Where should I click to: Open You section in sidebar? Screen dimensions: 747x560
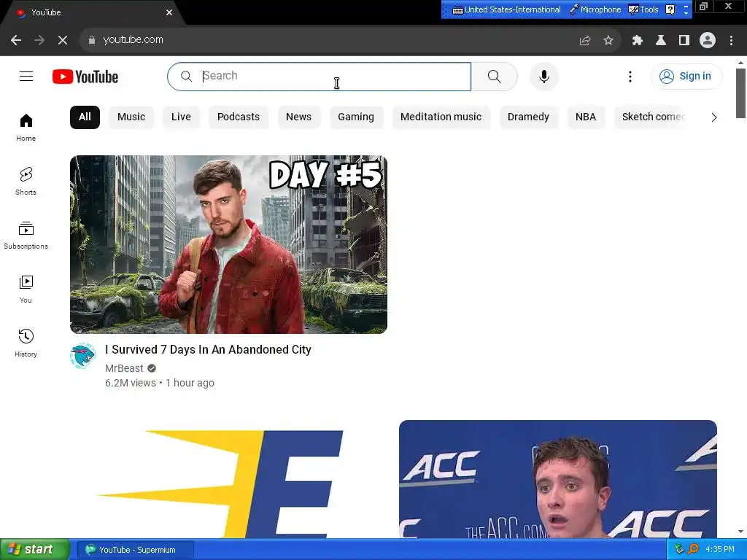coord(26,289)
